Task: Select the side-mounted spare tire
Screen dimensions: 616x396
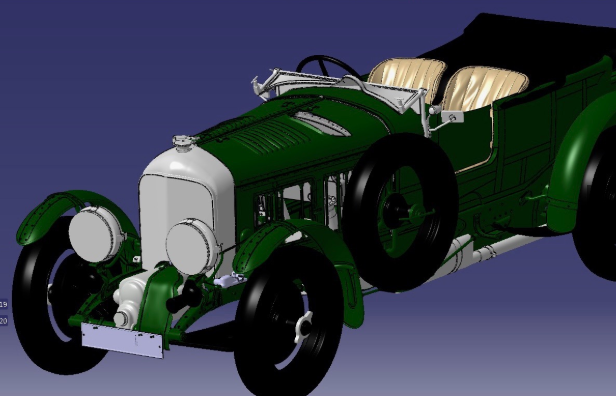Action: tap(401, 212)
